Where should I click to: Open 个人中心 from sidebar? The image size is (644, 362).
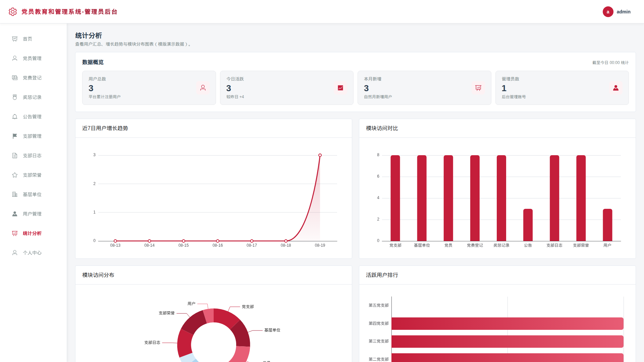click(34, 253)
